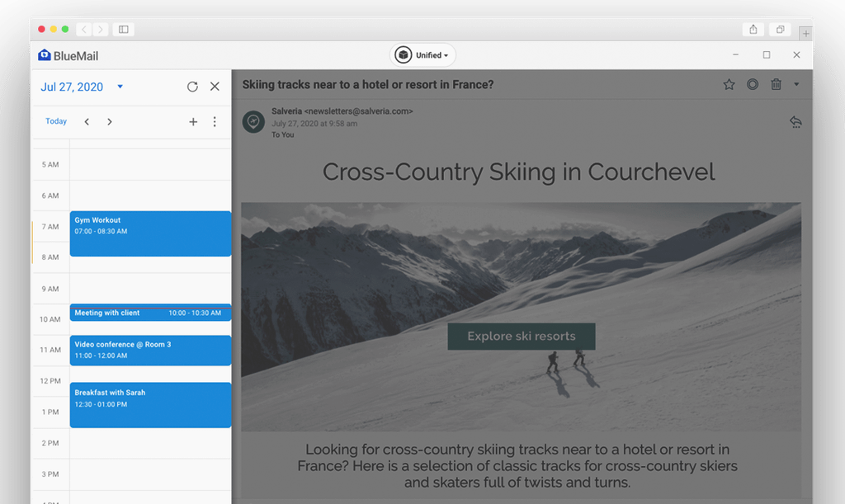This screenshot has height=504, width=845.
Task: Click the 7 AM time slot label
Action: [x=50, y=227]
